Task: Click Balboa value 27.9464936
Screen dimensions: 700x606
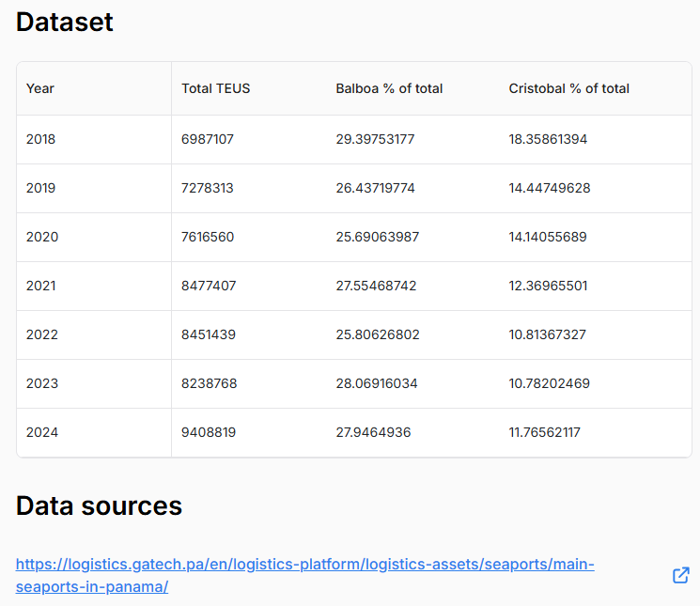Action: [x=373, y=432]
